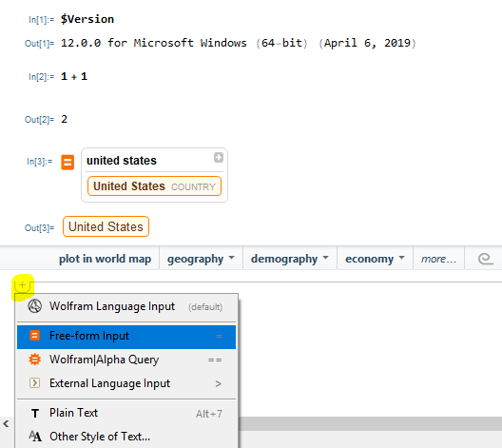Click the Wolfram|Alpha Query sunburst icon

[34, 360]
